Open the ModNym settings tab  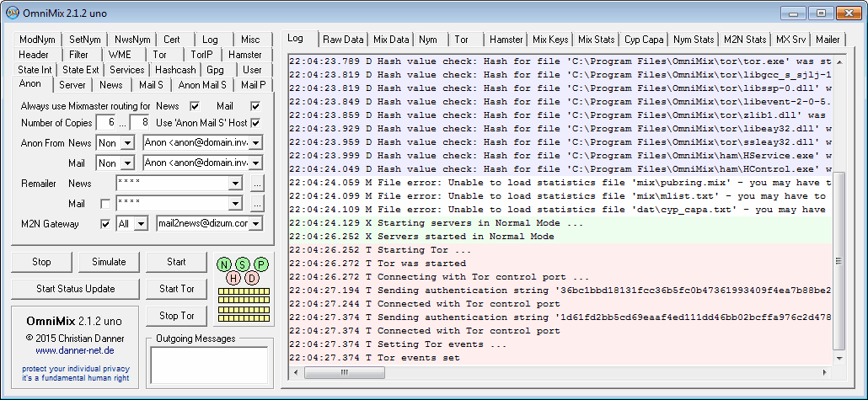pyautogui.click(x=37, y=40)
